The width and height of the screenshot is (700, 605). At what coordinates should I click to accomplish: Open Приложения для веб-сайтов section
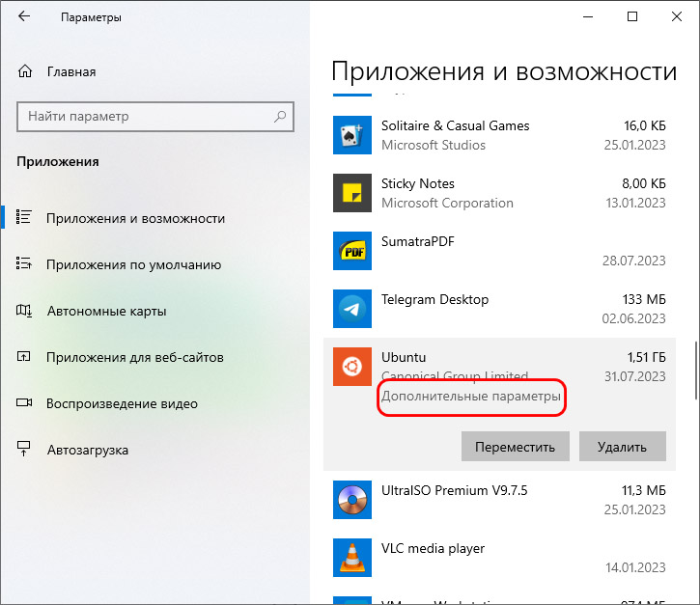point(135,357)
